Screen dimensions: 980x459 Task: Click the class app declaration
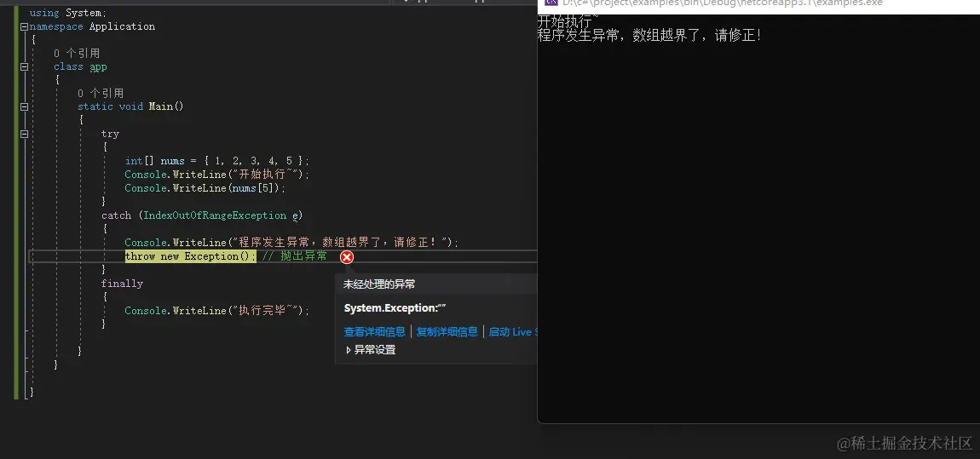[x=80, y=66]
